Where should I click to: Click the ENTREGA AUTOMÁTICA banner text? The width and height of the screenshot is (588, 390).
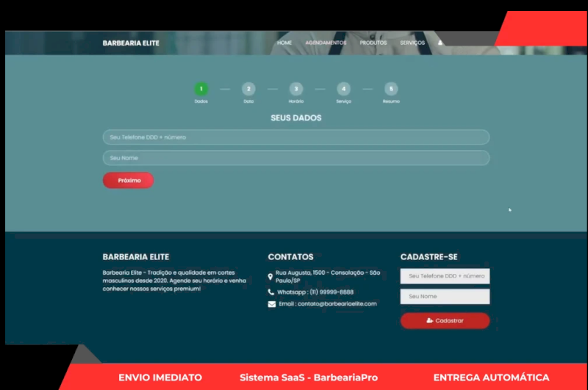click(x=491, y=378)
